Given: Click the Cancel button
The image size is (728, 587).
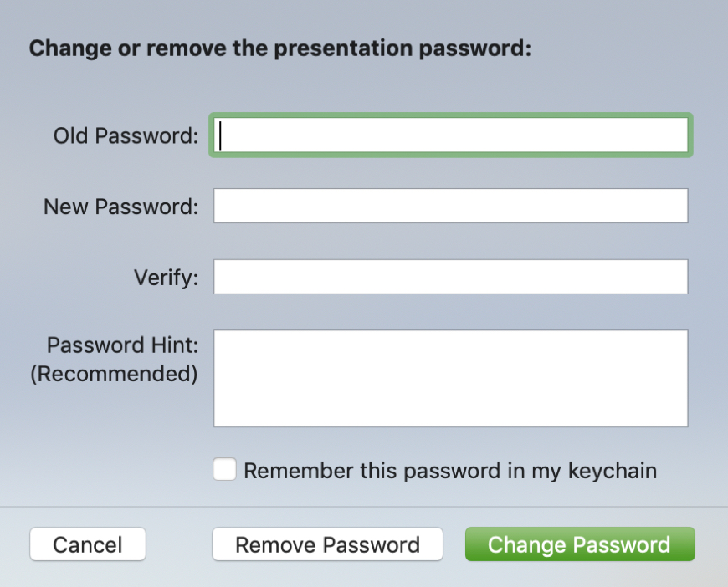Looking at the screenshot, I should pos(88,544).
